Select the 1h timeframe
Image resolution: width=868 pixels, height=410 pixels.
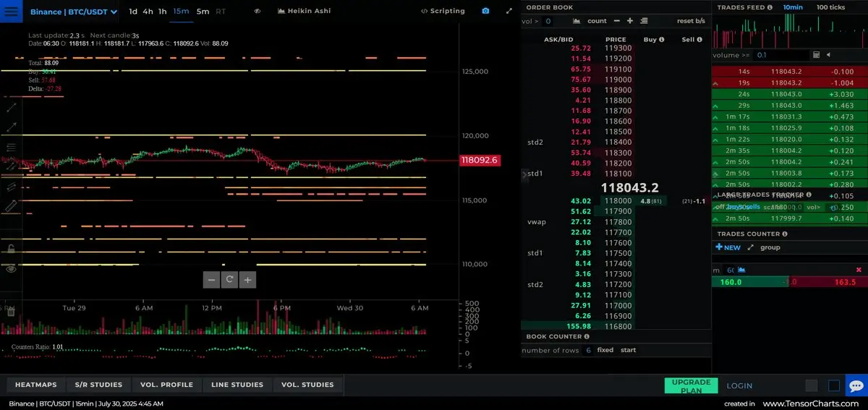tap(162, 12)
